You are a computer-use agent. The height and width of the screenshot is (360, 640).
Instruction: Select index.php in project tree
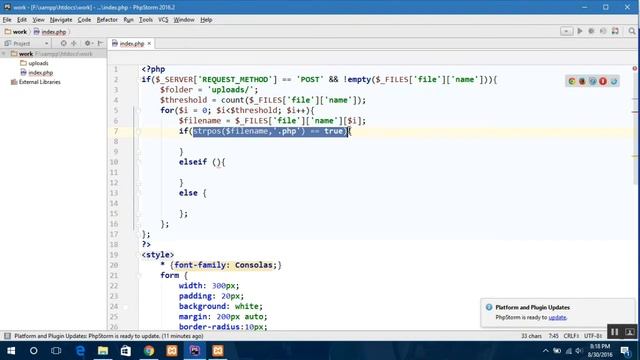40,72
